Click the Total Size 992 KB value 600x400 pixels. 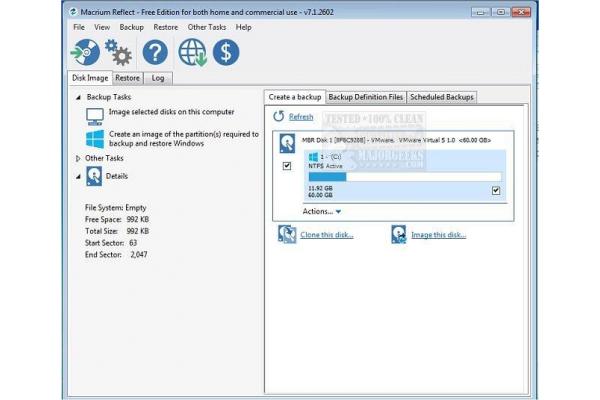point(138,231)
